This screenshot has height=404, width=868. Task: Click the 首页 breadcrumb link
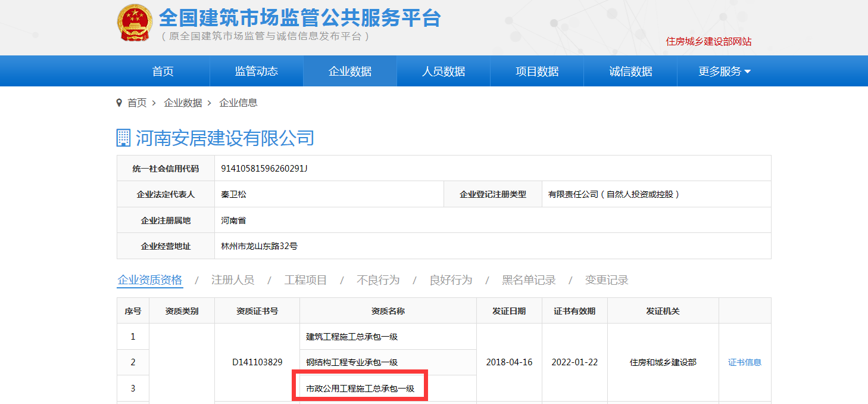tap(137, 102)
